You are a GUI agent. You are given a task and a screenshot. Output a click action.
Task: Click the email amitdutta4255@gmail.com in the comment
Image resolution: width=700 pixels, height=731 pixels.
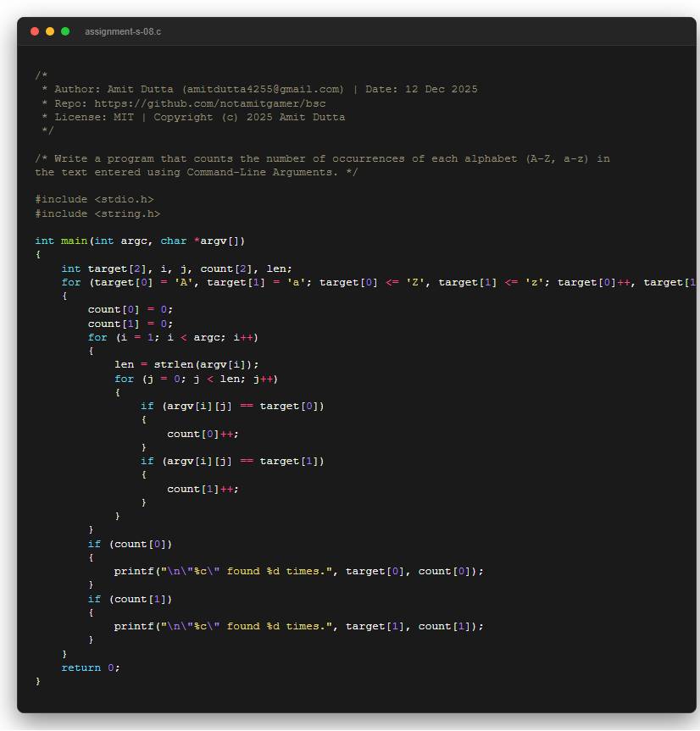click(x=263, y=89)
